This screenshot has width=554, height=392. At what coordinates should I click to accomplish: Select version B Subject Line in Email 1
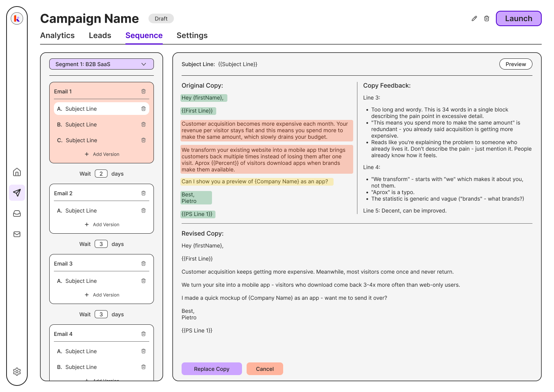click(x=102, y=125)
